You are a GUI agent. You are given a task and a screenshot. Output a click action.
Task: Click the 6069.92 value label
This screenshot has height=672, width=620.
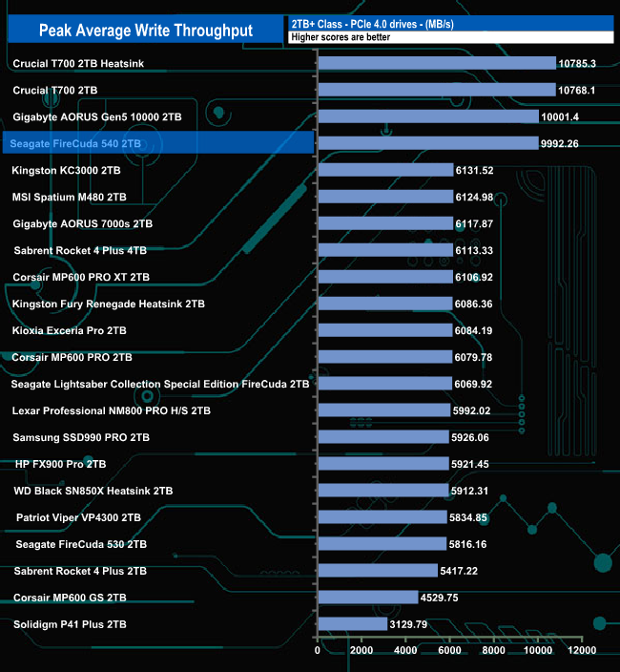point(473,384)
